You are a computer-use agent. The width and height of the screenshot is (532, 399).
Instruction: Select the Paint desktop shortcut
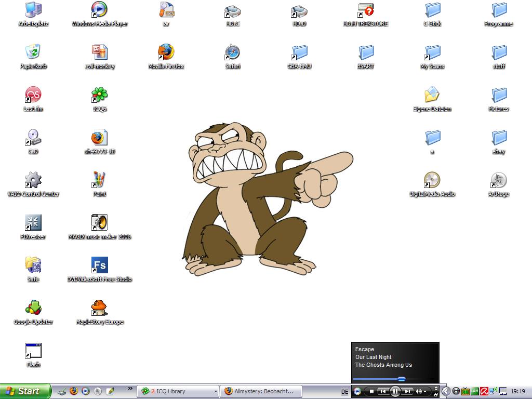(99, 185)
